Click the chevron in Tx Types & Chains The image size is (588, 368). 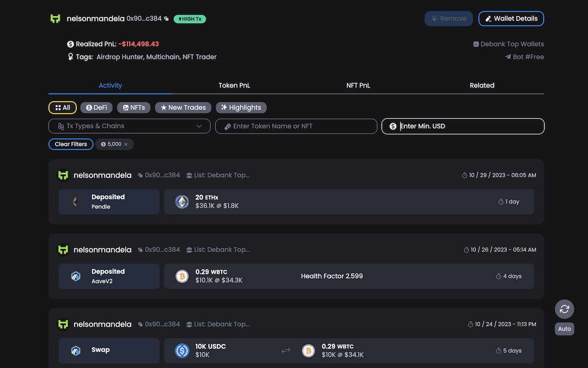point(199,126)
